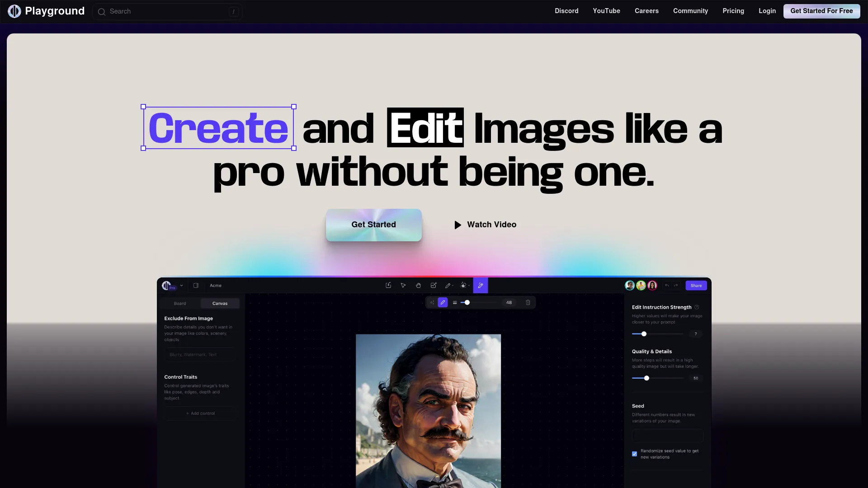Select the eraser fill tool

[463, 286]
